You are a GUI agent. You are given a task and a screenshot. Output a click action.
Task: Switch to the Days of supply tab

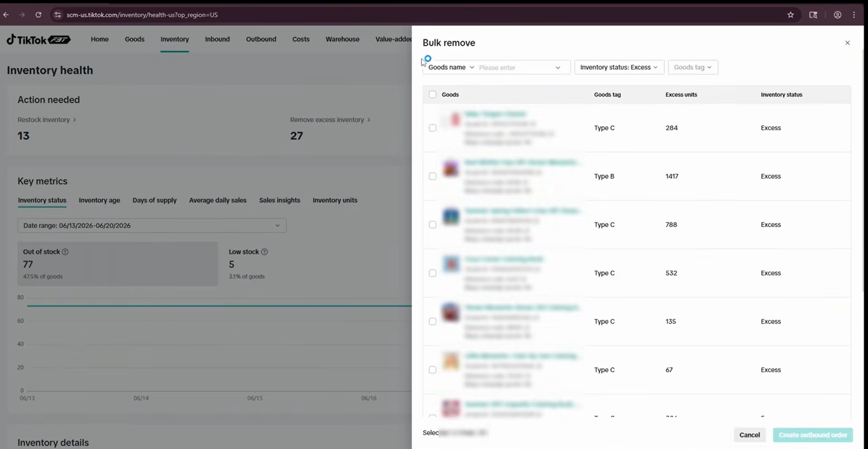tap(154, 200)
